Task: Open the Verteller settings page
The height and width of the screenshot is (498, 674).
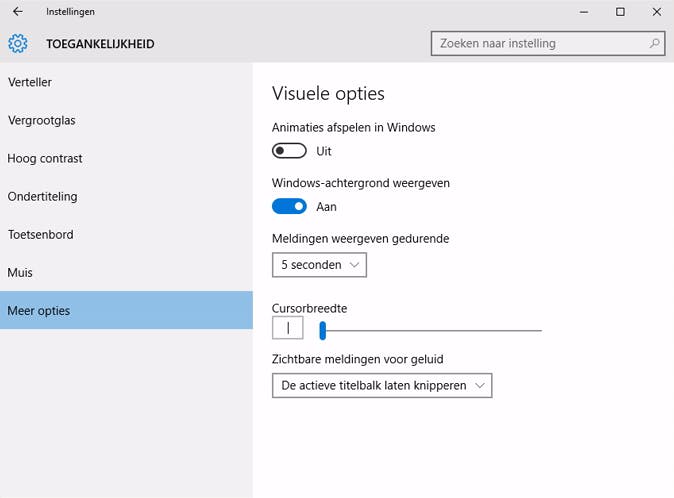Action: coord(30,82)
